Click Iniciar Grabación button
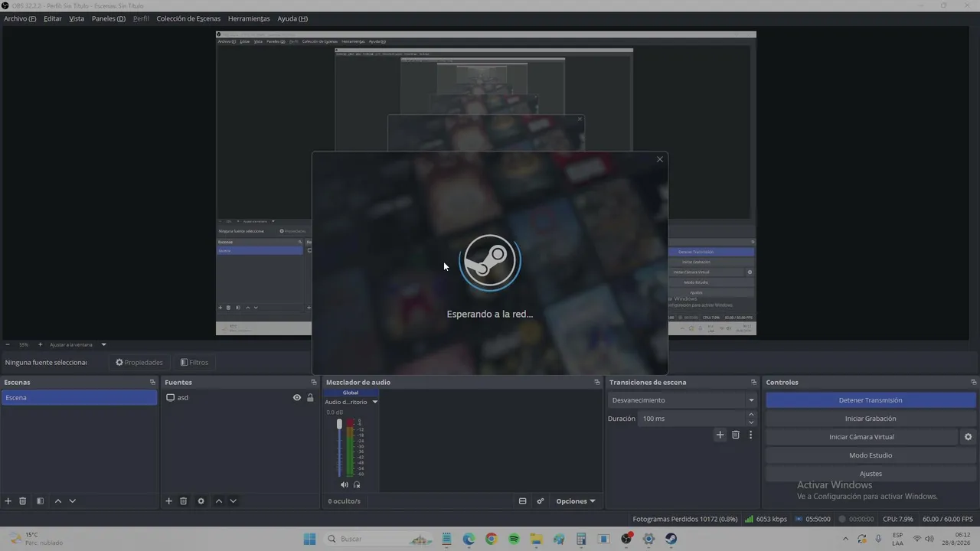Image resolution: width=980 pixels, height=551 pixels. (871, 419)
